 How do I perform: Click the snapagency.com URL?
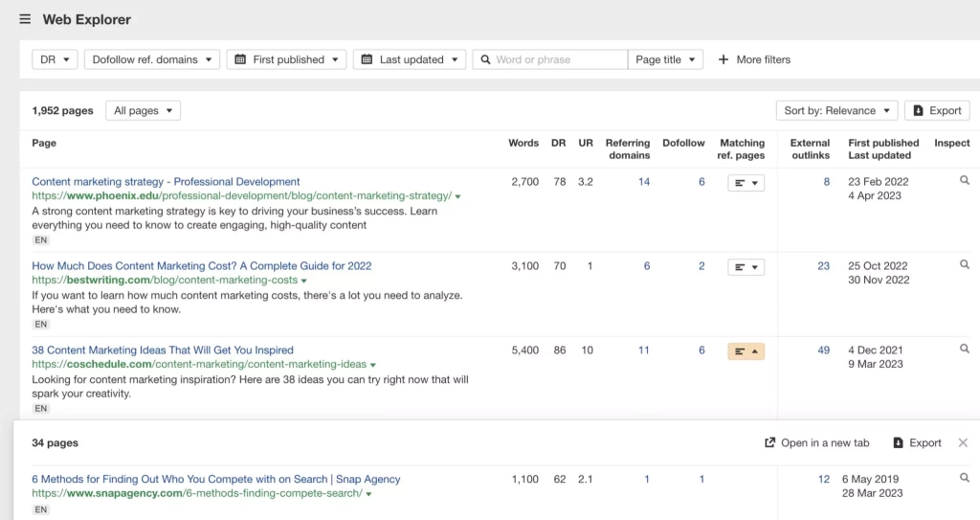(197, 493)
